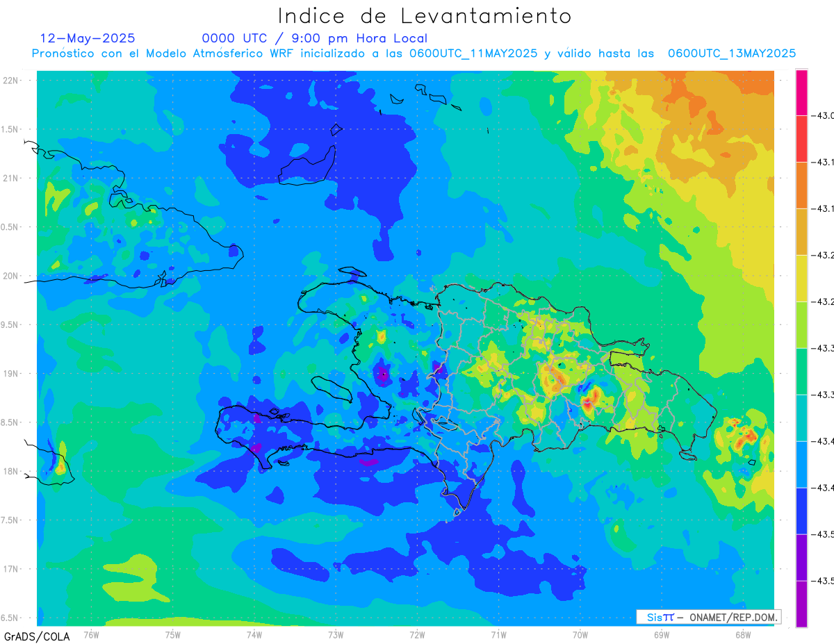
Task: Click the "20N" latitude label
Action: coord(10,276)
